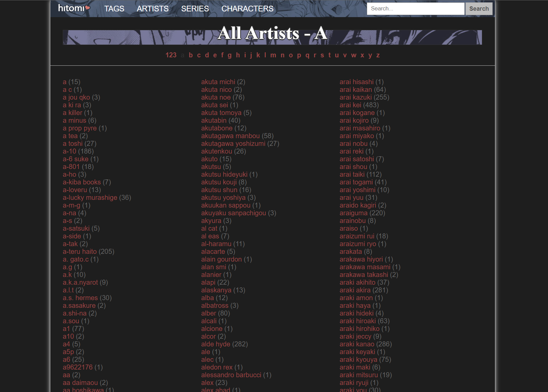
Task: Jump to artists starting with p
Action: coord(299,55)
